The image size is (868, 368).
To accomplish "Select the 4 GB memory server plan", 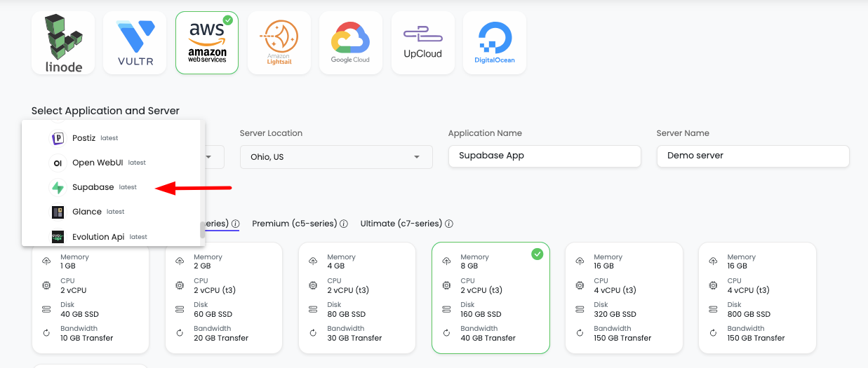I will (x=357, y=298).
